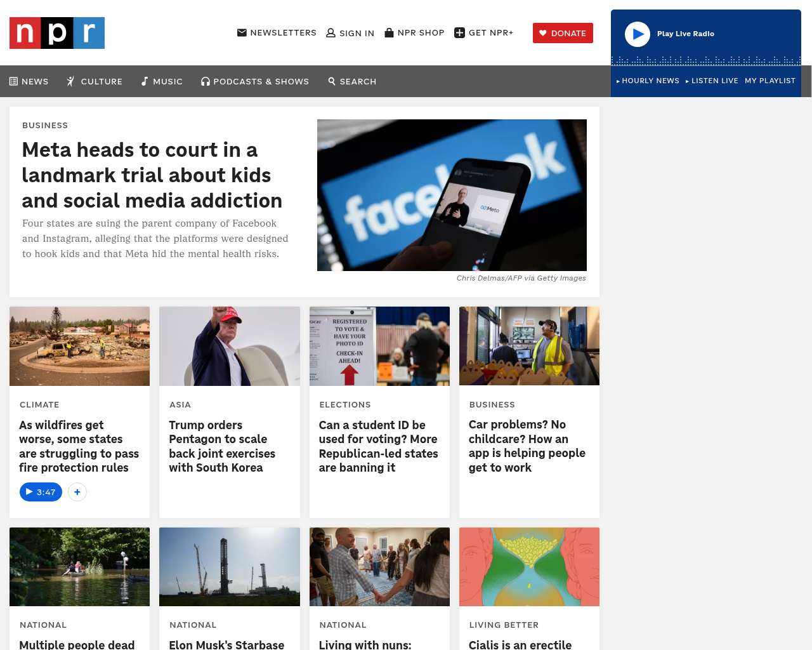
Task: Select the Listen Live player link
Action: [x=712, y=81]
